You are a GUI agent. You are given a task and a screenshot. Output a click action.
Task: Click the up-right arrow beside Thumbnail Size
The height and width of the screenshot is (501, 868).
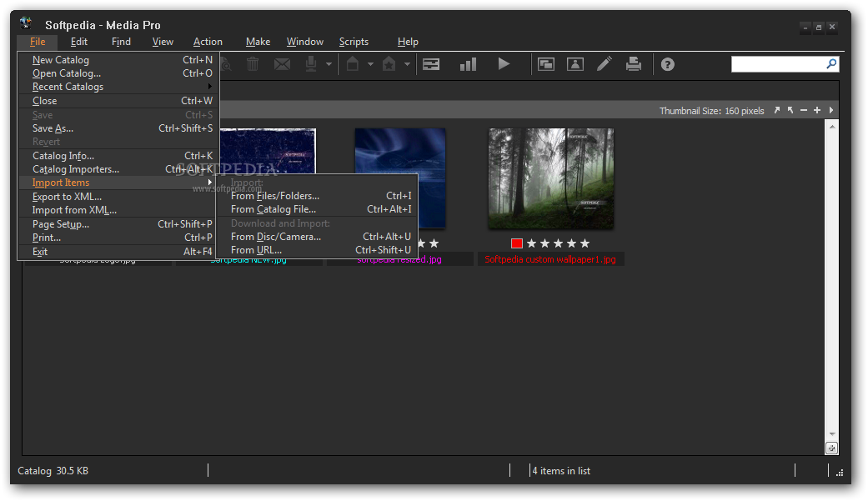(x=776, y=110)
